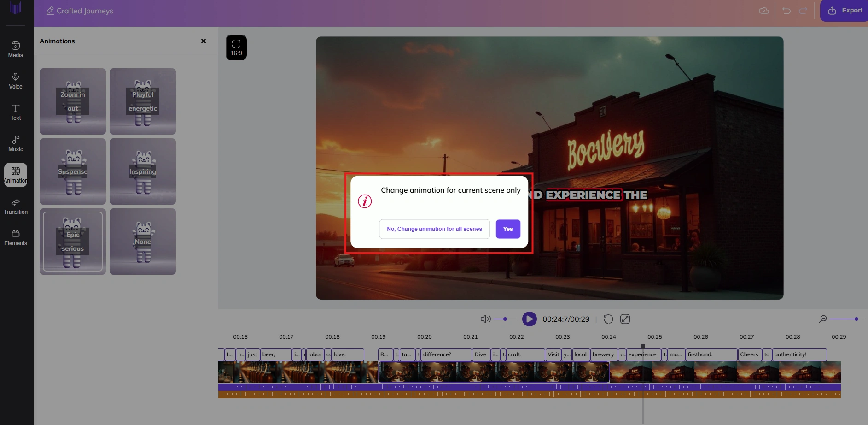The height and width of the screenshot is (425, 868).
Task: Select the 'firsthand.' caption on timeline
Action: click(x=711, y=354)
